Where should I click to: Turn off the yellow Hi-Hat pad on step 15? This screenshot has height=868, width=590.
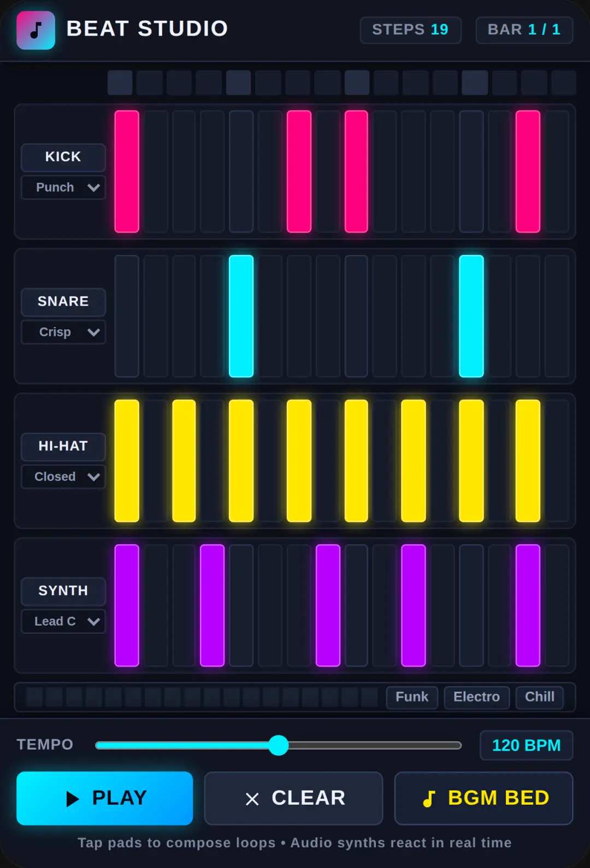[528, 461]
